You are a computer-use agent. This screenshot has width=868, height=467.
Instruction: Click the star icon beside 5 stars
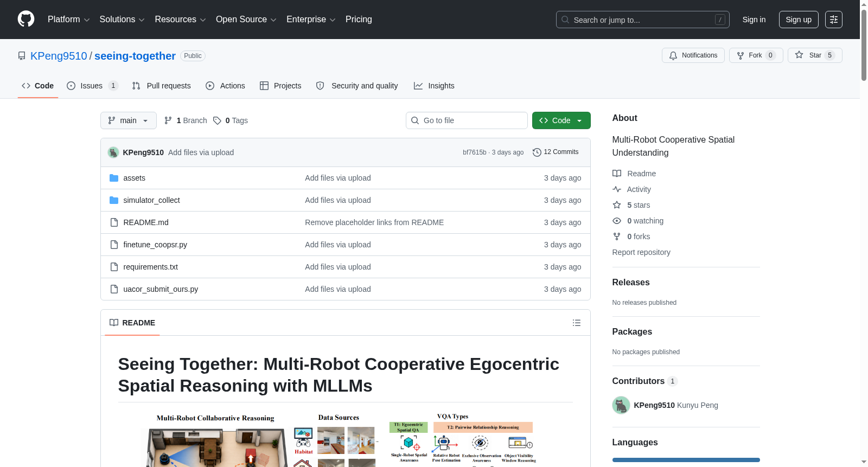[617, 205]
